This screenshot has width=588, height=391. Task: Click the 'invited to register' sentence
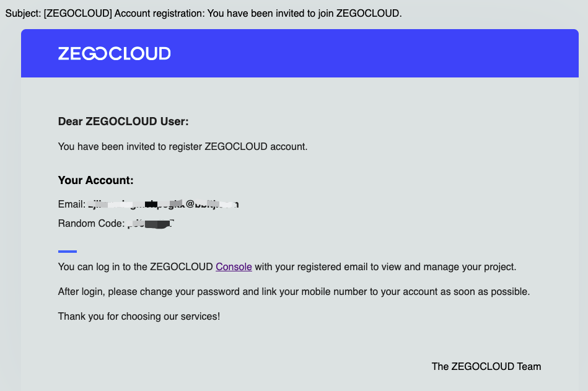(x=182, y=147)
